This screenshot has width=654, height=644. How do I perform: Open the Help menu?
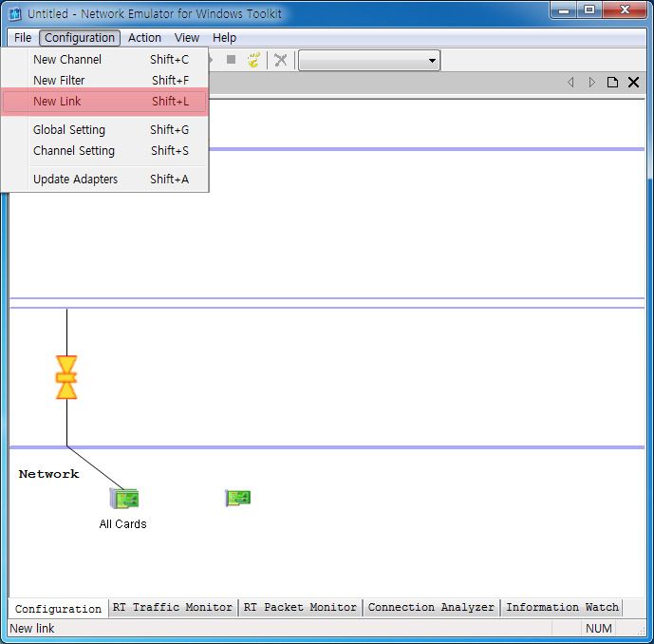click(x=224, y=38)
